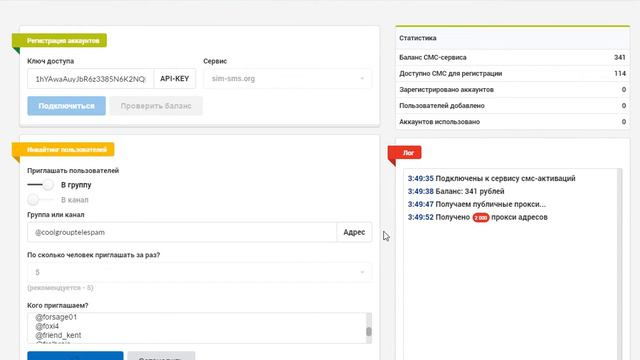Click the gray button beside the blue one
Image resolution: width=640 pixels, height=360 pixels.
point(161,356)
